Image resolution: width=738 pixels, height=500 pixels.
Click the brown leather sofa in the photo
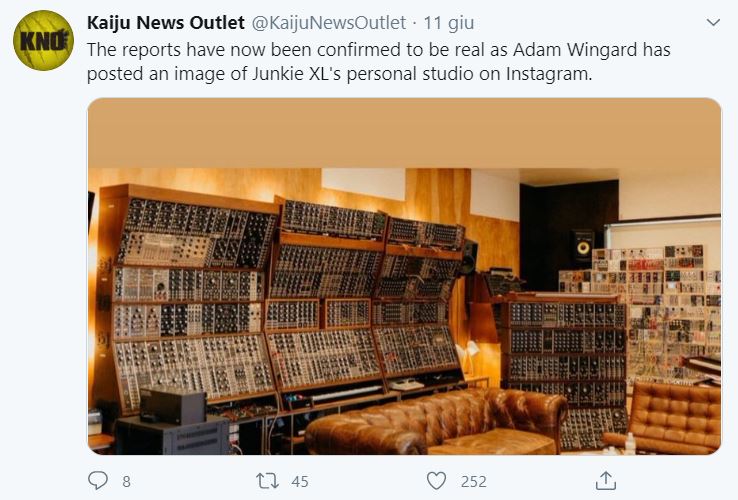[435, 421]
